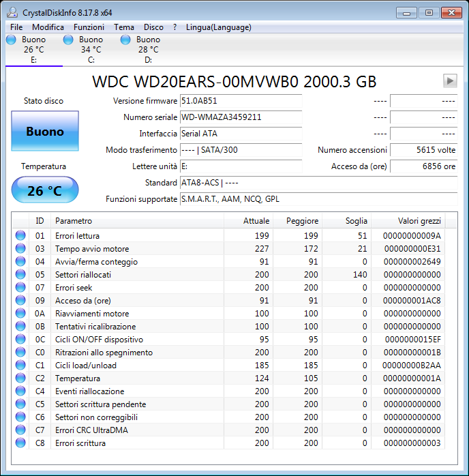Click the Numero accensioni value 5615 volte
The width and height of the screenshot is (469, 476).
click(423, 150)
